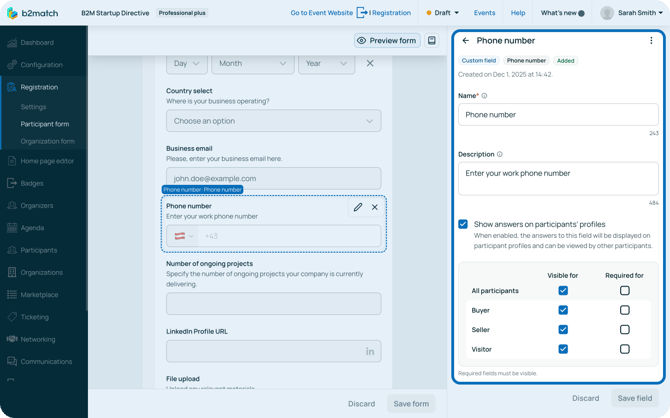Open the three-dot options menu in panel

651,41
